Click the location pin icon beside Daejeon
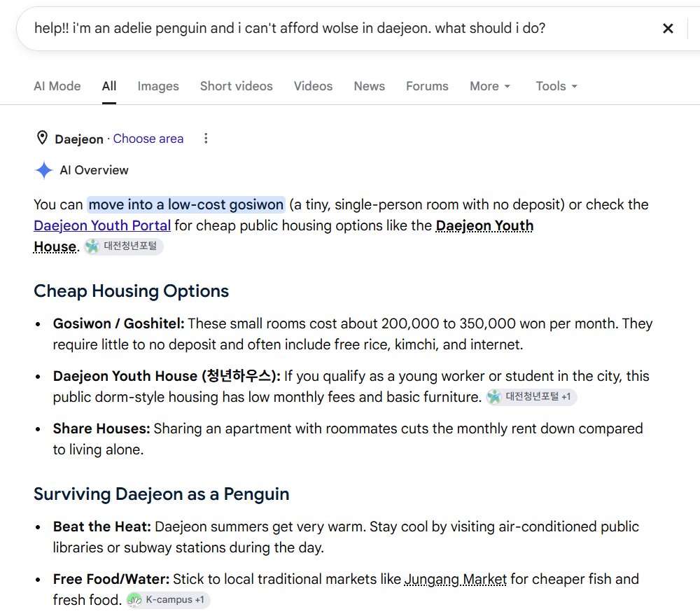This screenshot has height=614, width=700. click(42, 138)
